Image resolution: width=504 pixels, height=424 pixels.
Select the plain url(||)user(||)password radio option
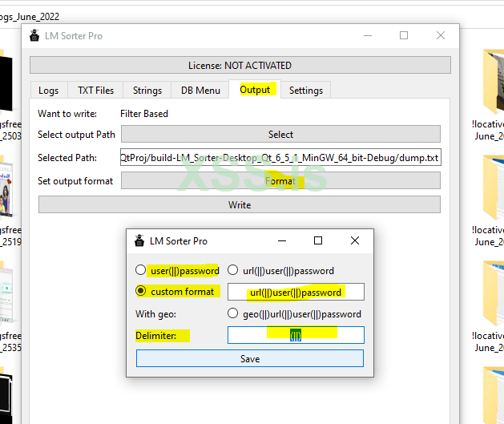coord(232,270)
